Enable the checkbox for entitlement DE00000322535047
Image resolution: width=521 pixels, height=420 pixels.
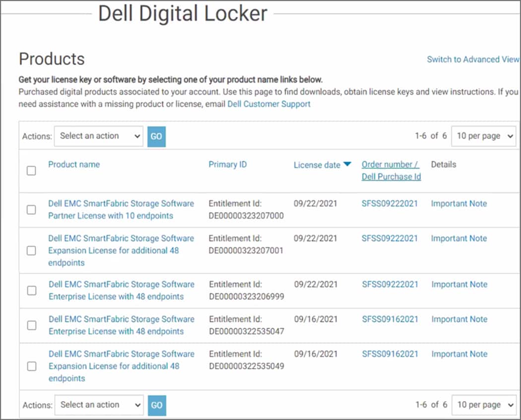tap(32, 325)
